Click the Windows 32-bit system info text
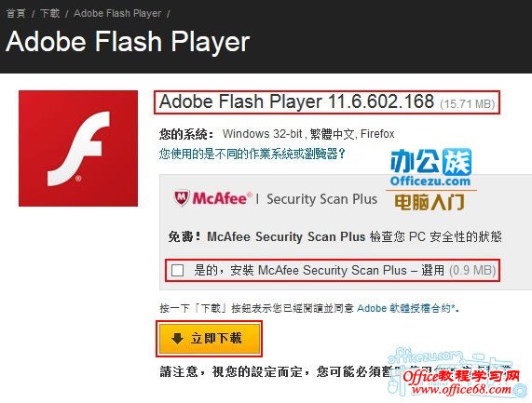The width and height of the screenshot is (532, 403). (x=308, y=134)
